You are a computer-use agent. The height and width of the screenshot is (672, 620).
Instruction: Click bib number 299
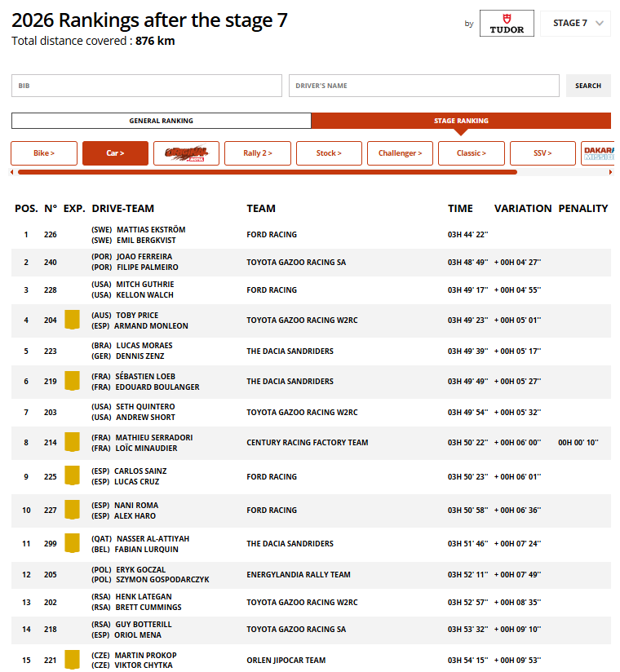coord(50,543)
